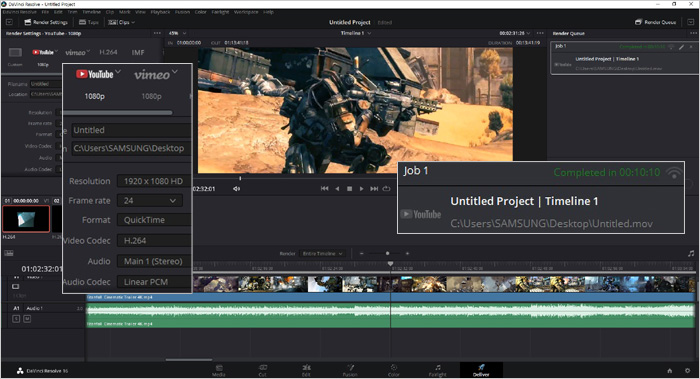Image resolution: width=700 pixels, height=379 pixels.
Task: Zoom in timeline with plus button
Action: pos(407,254)
